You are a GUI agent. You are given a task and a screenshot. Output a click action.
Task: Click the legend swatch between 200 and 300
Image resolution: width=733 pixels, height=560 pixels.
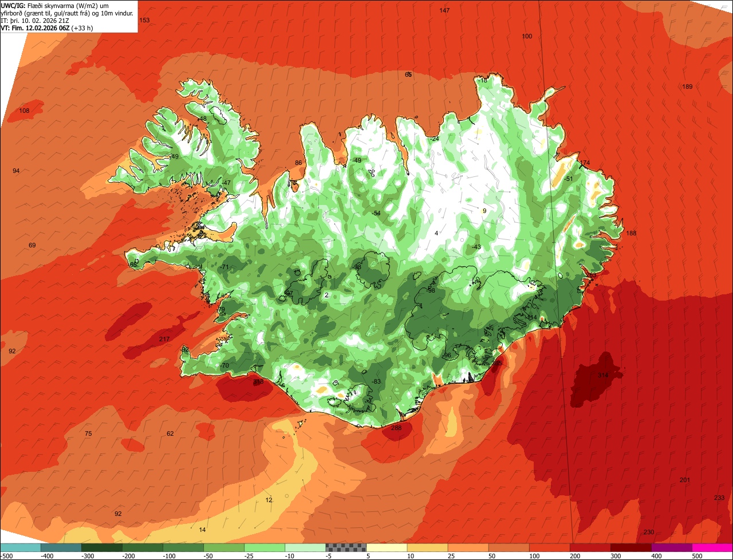[590, 547]
